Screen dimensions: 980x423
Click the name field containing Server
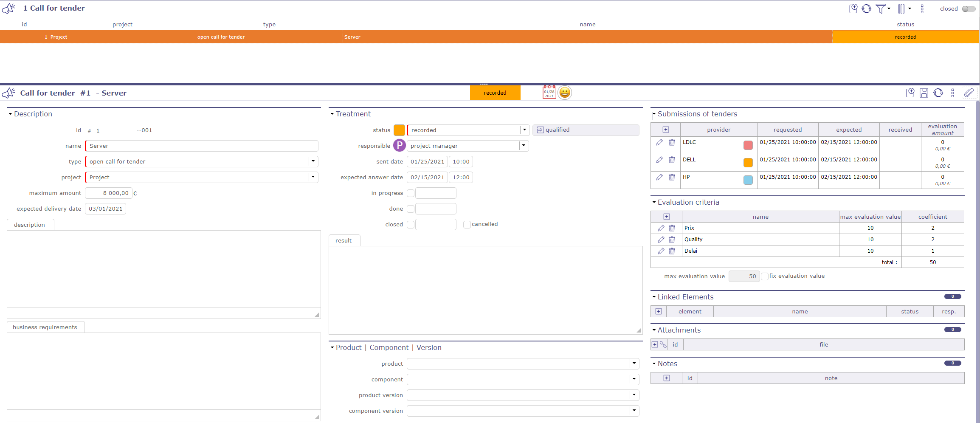point(202,146)
